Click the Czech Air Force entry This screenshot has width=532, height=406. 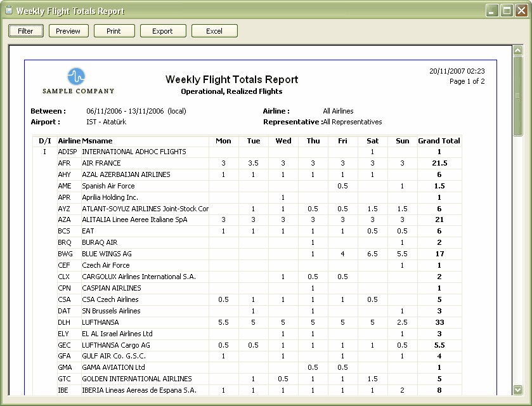click(105, 265)
